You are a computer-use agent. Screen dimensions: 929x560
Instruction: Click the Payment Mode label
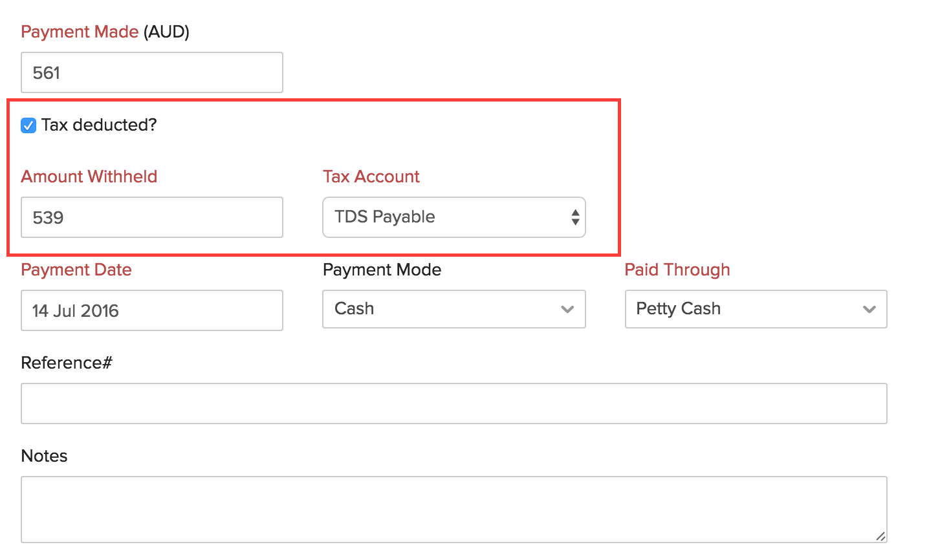click(x=382, y=270)
